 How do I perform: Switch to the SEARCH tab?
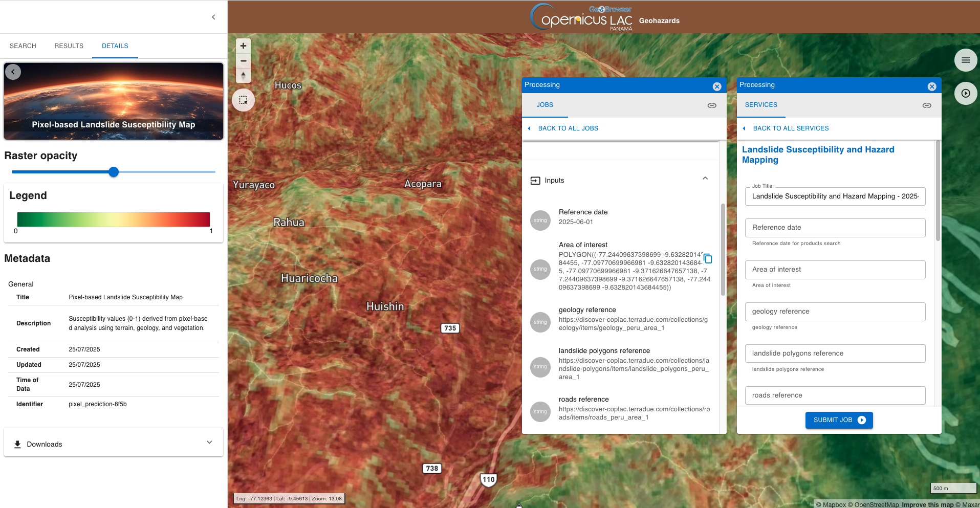tap(23, 46)
